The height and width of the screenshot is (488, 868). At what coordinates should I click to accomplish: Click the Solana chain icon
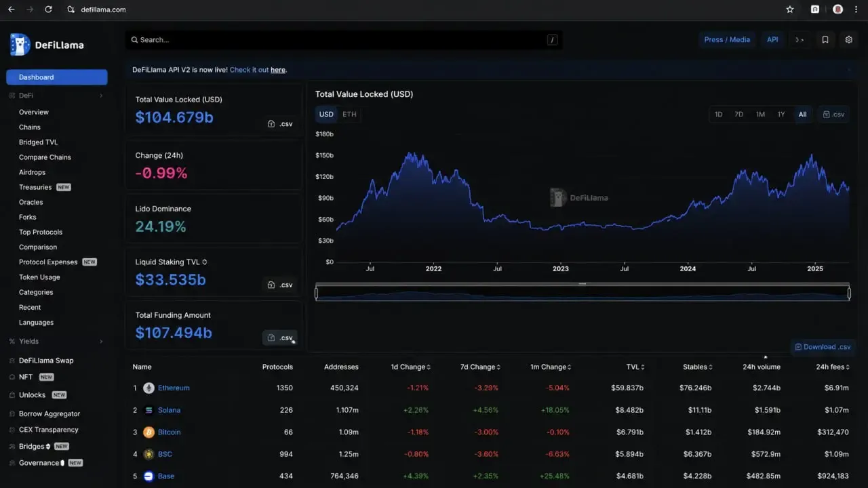[x=149, y=410]
